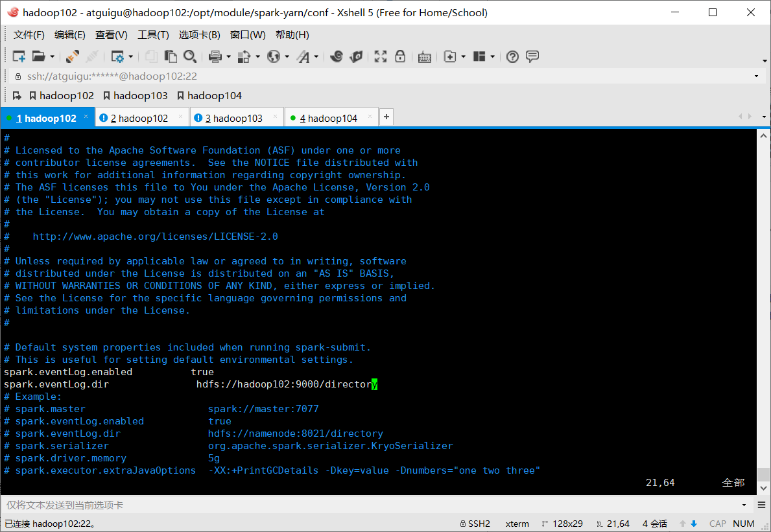Click the chat feedback bubble icon
This screenshot has height=532, width=771.
pyautogui.click(x=532, y=56)
